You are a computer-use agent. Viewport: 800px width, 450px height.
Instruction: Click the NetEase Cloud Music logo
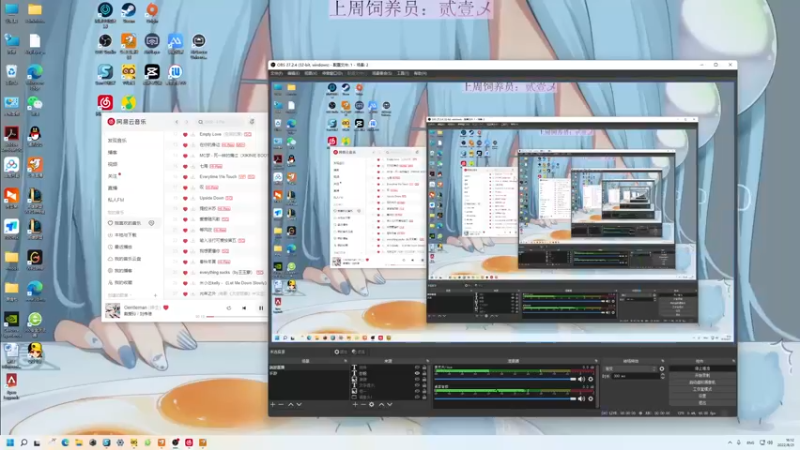coord(127,122)
